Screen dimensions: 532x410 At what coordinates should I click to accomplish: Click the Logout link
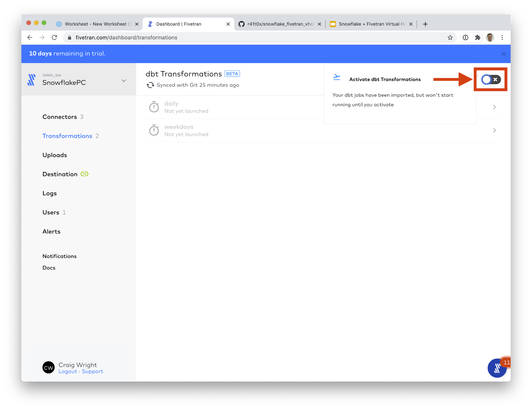[68, 371]
